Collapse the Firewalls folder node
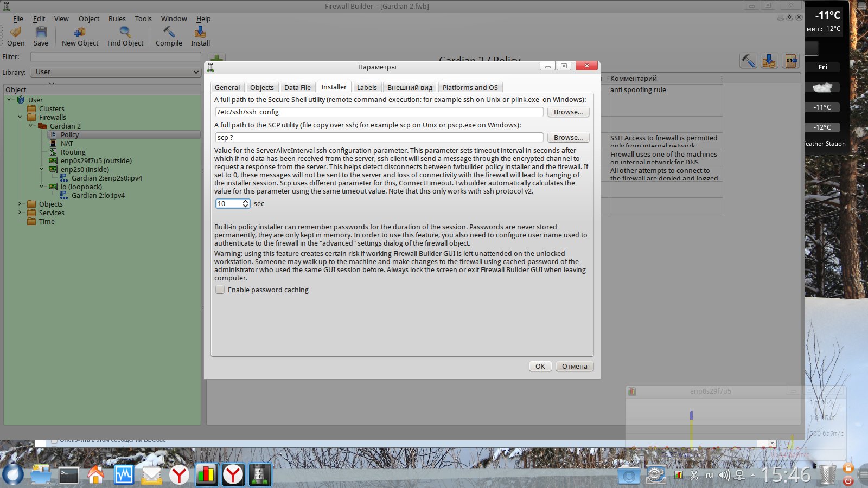Image resolution: width=868 pixels, height=488 pixels. pyautogui.click(x=20, y=117)
